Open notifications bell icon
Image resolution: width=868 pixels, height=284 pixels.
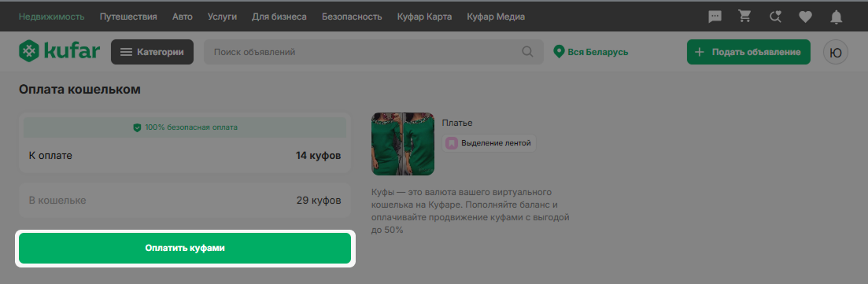[836, 17]
